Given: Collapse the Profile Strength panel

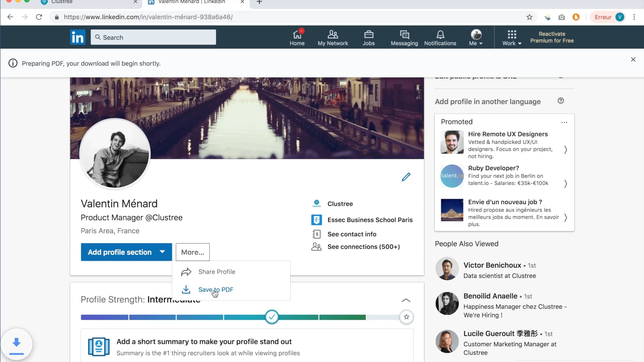Looking at the screenshot, I should click(406, 300).
